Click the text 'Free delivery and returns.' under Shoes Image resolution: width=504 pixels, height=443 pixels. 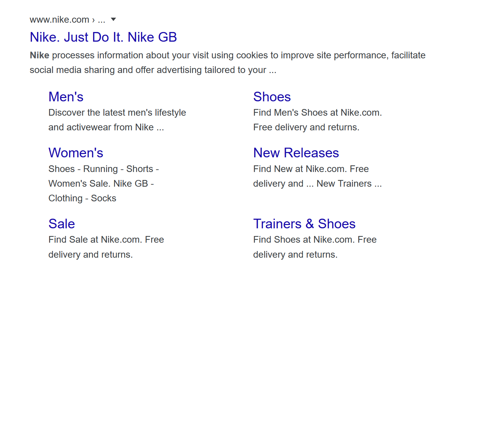point(306,127)
